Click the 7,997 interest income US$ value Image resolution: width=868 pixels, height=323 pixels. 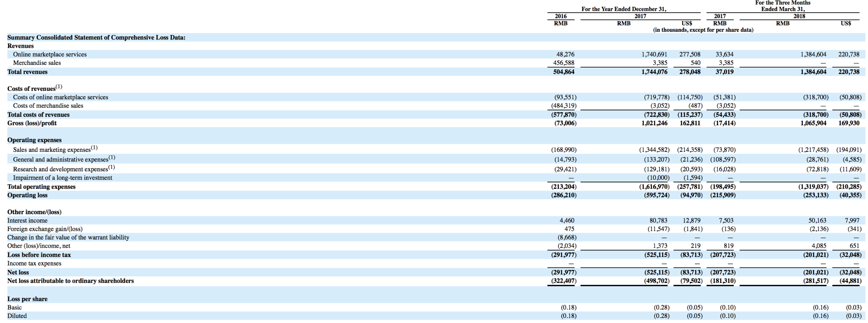point(852,220)
